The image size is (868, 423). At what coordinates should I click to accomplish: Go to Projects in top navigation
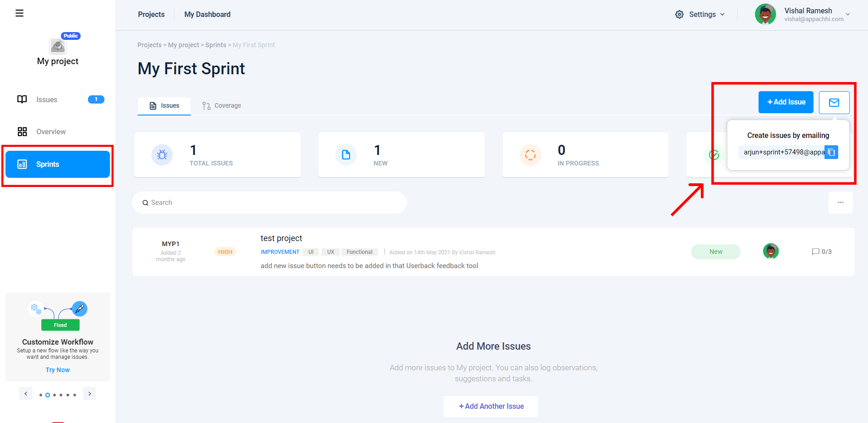151,14
